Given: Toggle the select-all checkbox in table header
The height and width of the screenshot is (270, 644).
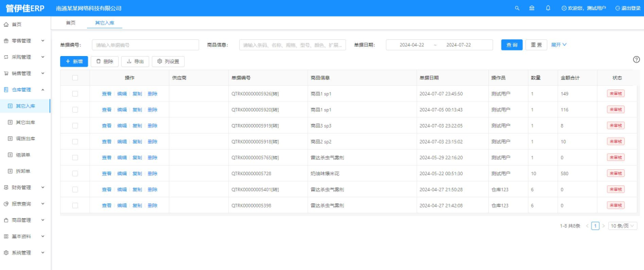Looking at the screenshot, I should (75, 77).
